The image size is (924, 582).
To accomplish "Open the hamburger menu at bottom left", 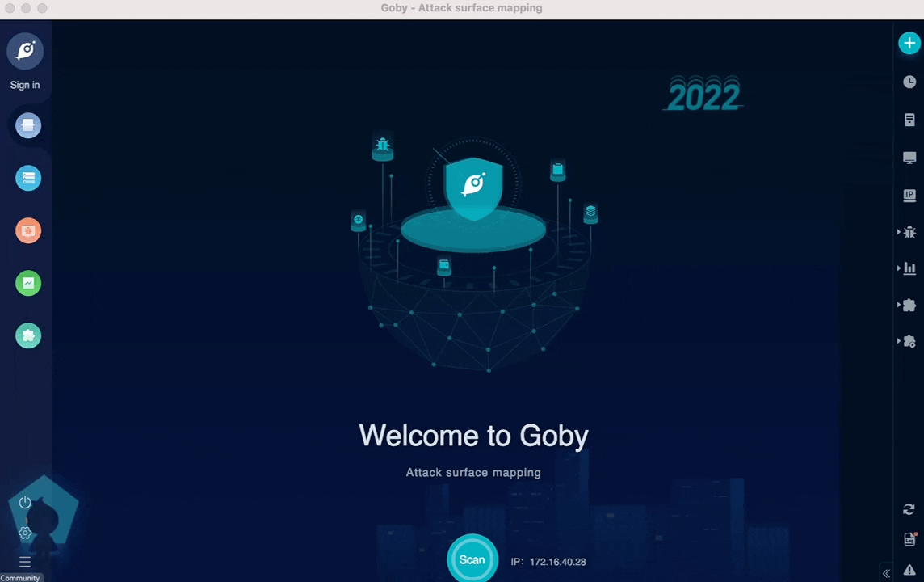I will [25, 561].
